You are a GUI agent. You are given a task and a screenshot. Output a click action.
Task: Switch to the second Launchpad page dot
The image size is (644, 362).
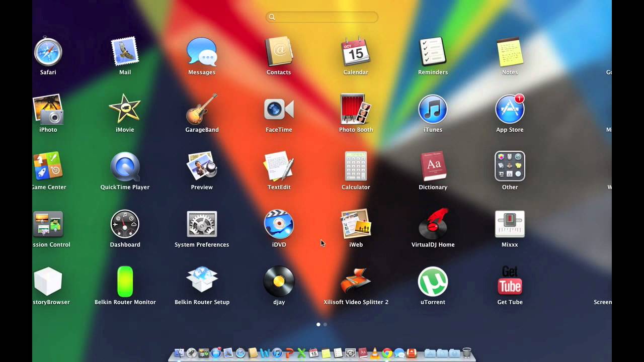pyautogui.click(x=325, y=324)
